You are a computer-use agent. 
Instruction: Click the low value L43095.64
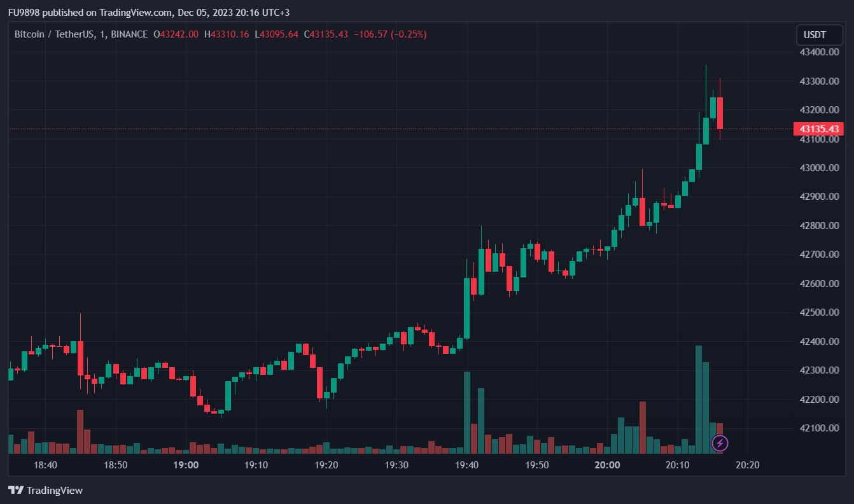click(276, 34)
